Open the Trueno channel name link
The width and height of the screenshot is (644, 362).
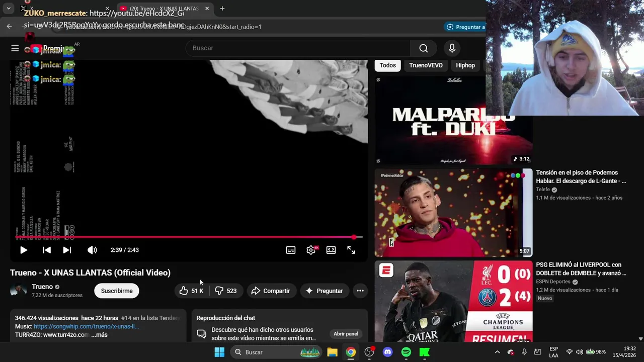point(42,287)
